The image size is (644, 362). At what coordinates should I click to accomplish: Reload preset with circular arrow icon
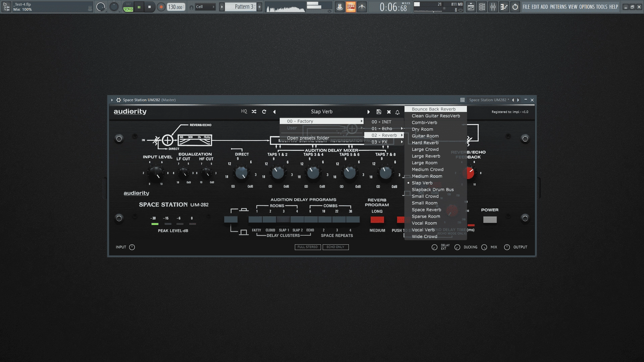coord(264,112)
